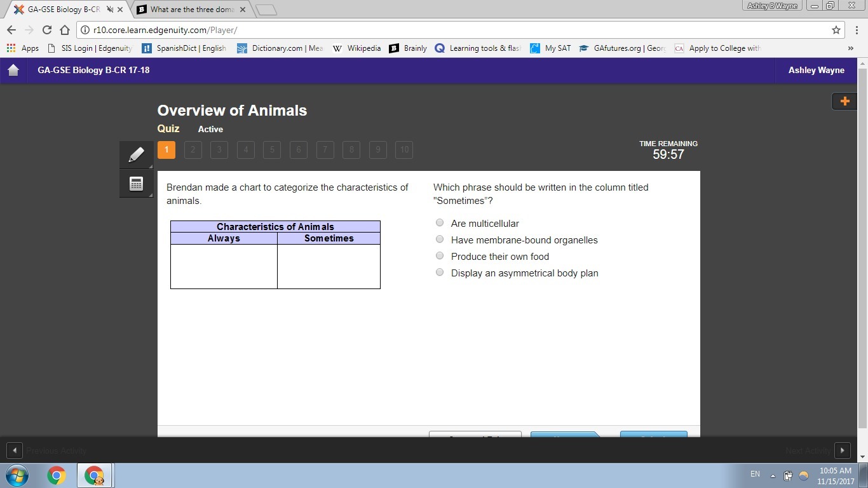
Task: Open the Brainly bookmark
Action: click(x=408, y=48)
